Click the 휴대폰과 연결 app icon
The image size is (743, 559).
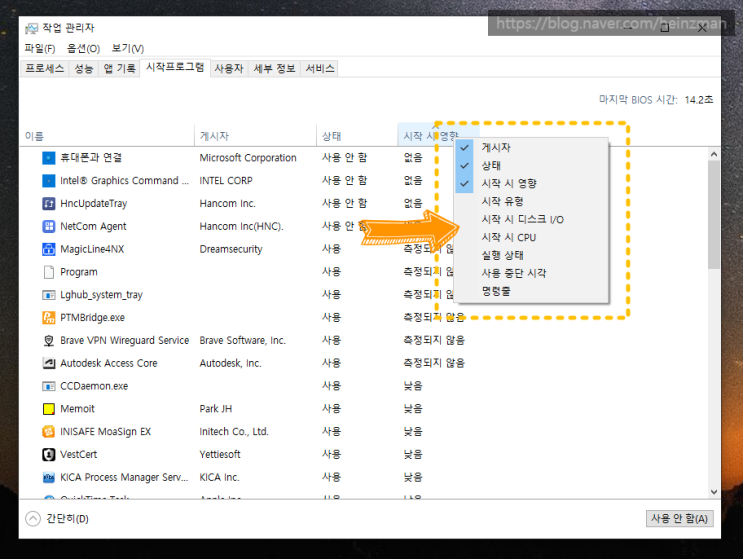point(49,158)
